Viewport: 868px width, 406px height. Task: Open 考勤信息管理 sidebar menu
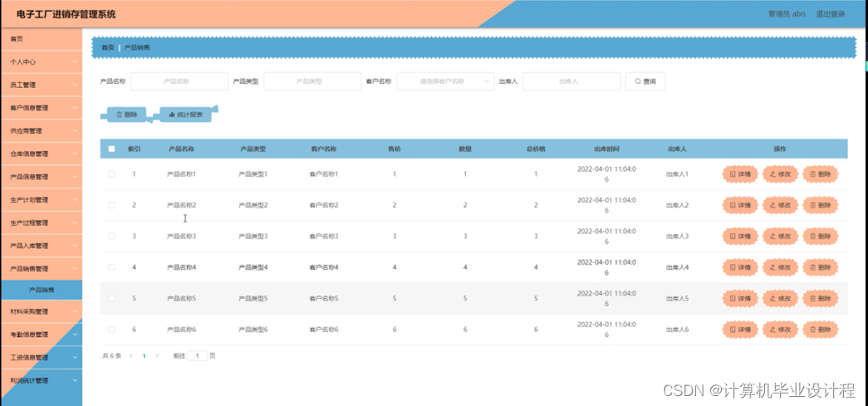click(41, 335)
